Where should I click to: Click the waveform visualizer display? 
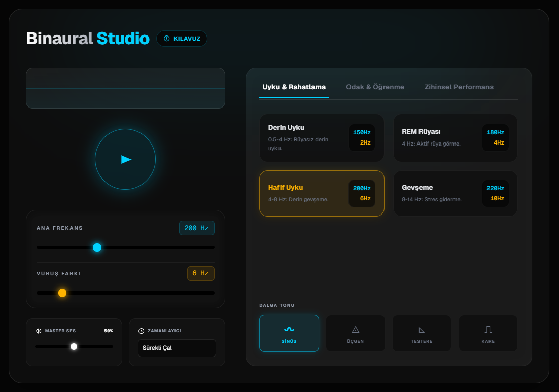[125, 88]
